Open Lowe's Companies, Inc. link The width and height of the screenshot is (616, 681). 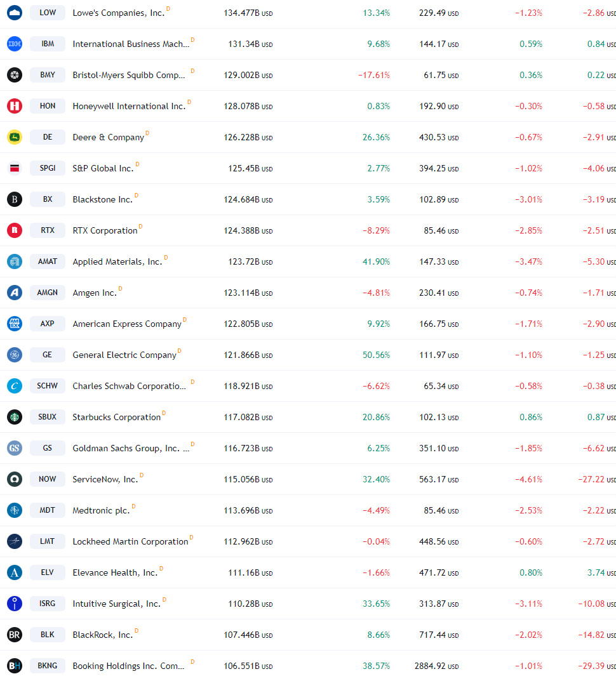(119, 13)
